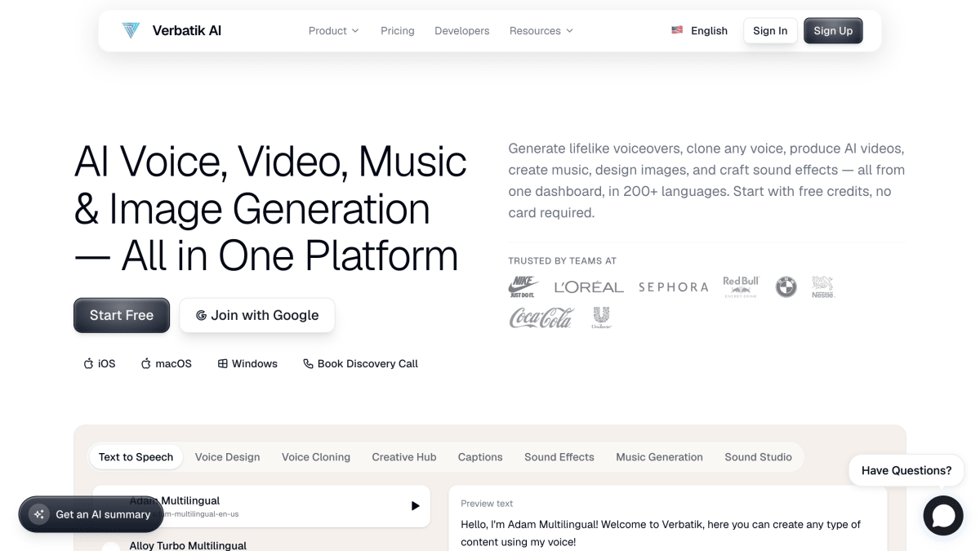Open the chat bubble widget
This screenshot has width=980, height=551.
[x=943, y=515]
